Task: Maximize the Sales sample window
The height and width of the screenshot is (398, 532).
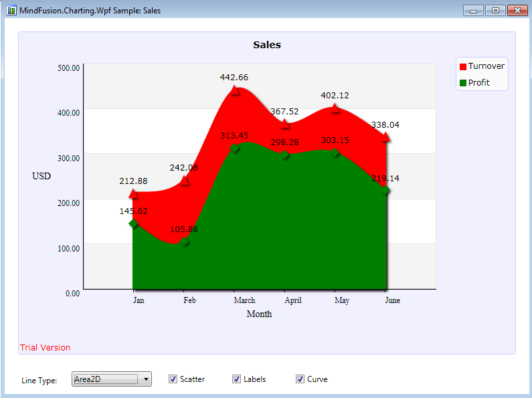Action: (495, 10)
